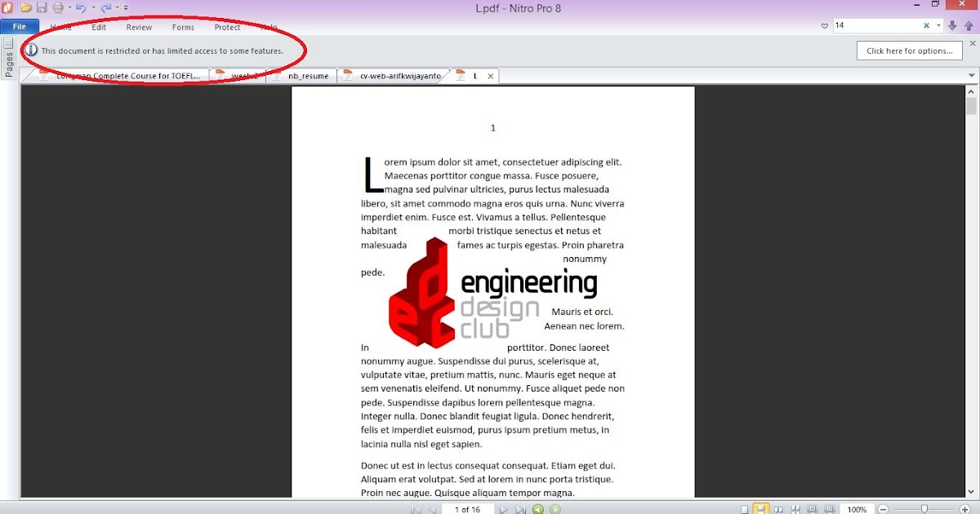Screen dimensions: 980x514
Task: Click the Redo arrow icon
Action: (105, 7)
